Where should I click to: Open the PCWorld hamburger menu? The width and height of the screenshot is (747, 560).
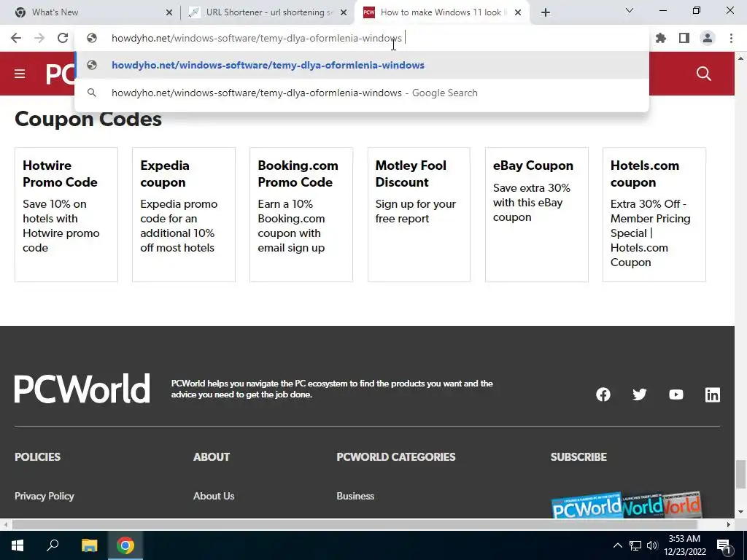[x=20, y=74]
